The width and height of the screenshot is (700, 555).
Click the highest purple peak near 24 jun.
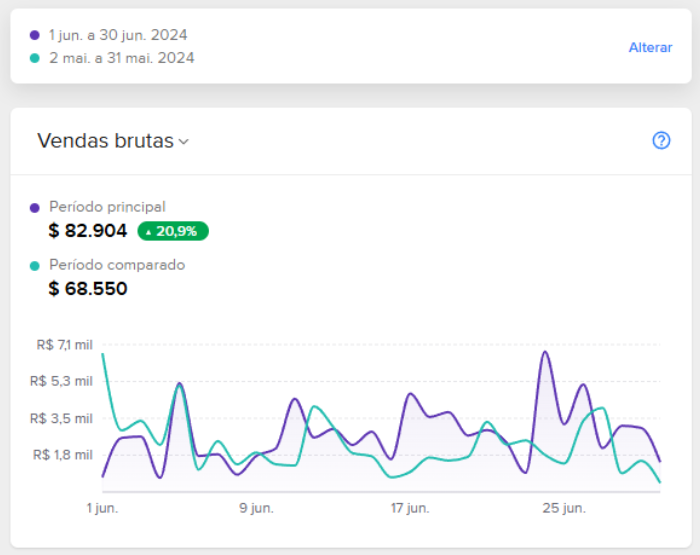point(545,352)
